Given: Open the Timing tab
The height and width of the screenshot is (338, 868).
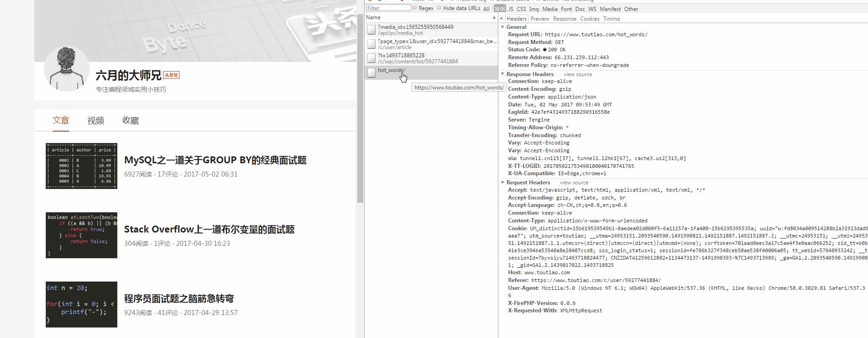Looking at the screenshot, I should coord(611,19).
